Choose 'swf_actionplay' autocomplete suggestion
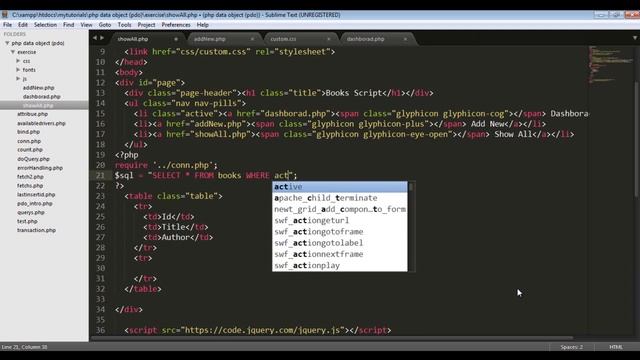Image resolution: width=640 pixels, height=360 pixels. click(340, 266)
